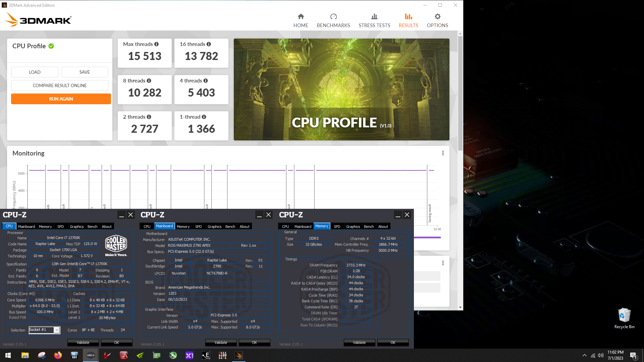The image size is (644, 362).
Task: Open the STRESS TESTS bar chart icon
Action: pos(374,16)
